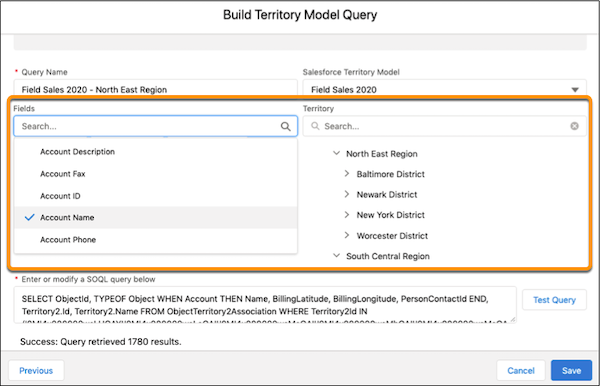Collapse the South Central Region node
Screen dimensions: 600x386
[336, 256]
